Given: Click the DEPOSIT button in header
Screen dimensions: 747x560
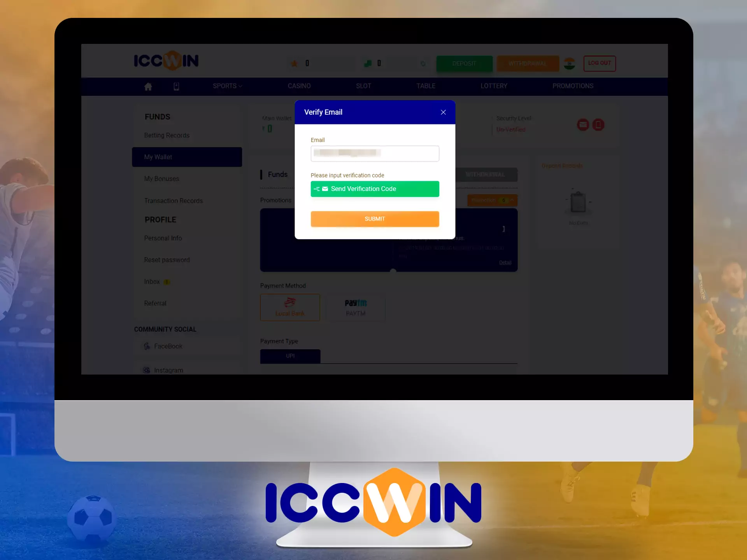Looking at the screenshot, I should 465,63.
